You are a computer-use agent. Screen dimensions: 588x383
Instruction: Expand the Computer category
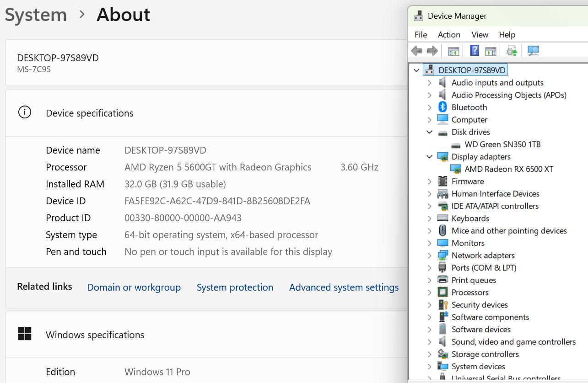point(429,120)
